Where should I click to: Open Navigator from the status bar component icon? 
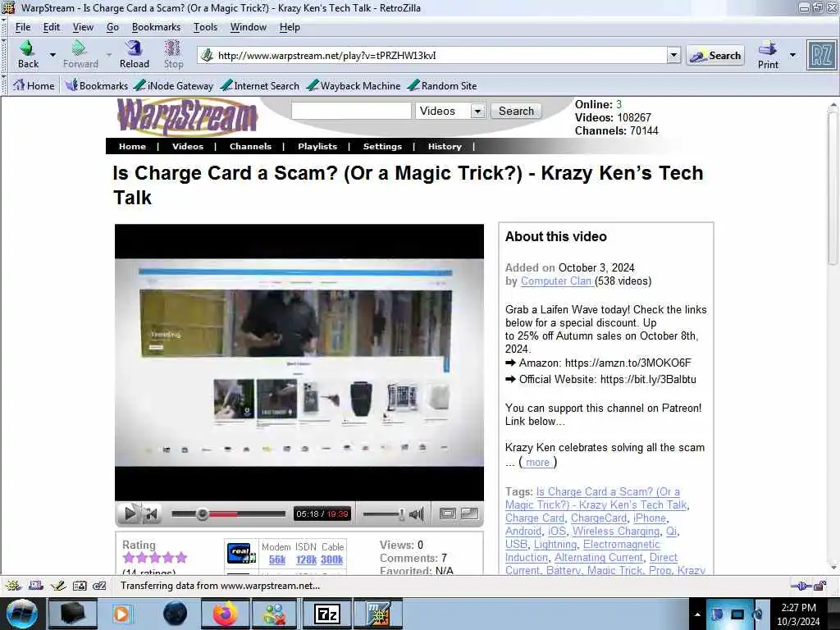13,586
